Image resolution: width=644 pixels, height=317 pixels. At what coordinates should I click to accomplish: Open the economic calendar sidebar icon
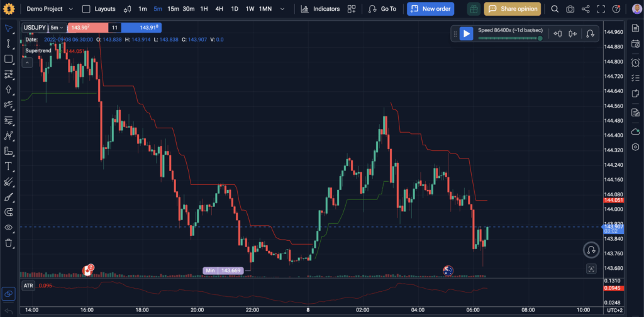(x=635, y=43)
